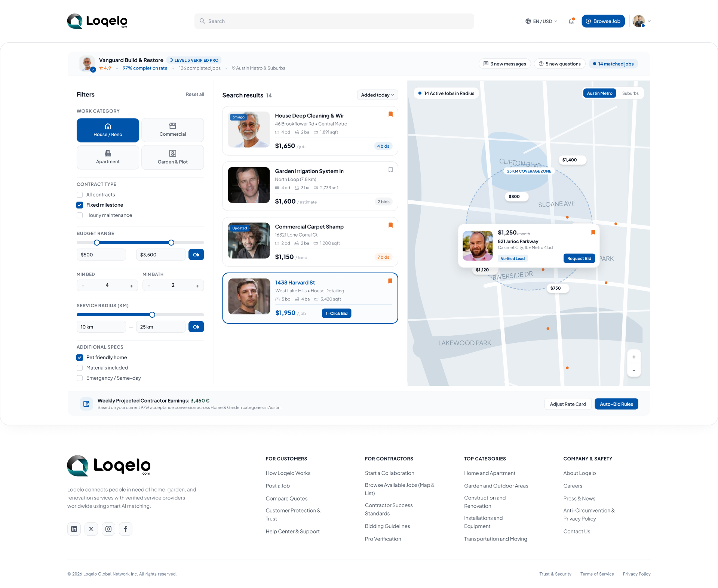718x588 pixels.
Task: Remove bookmark on House Deep Cleaning listing
Action: pyautogui.click(x=390, y=114)
